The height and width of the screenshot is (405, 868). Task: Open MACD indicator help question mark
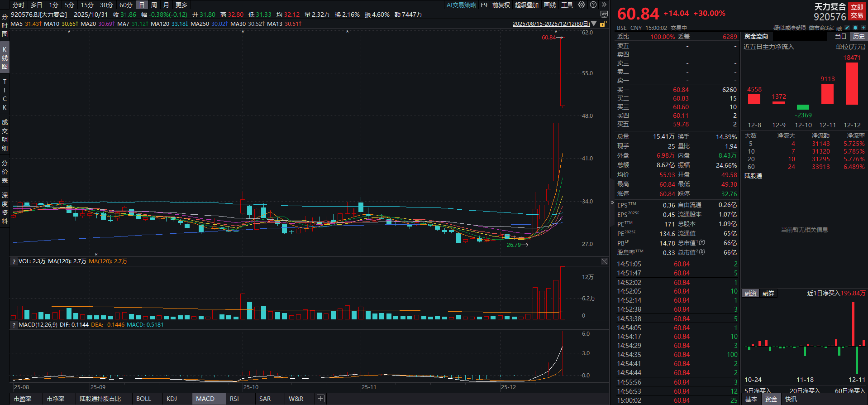coord(14,325)
